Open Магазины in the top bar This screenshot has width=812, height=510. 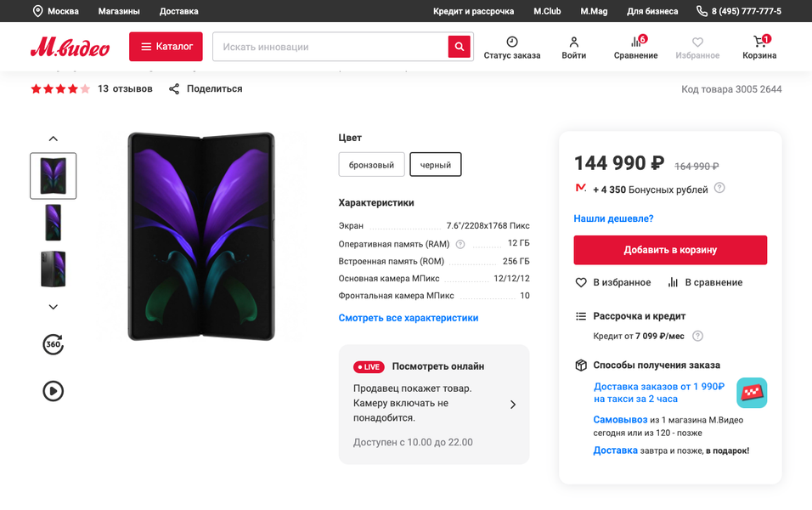(119, 11)
